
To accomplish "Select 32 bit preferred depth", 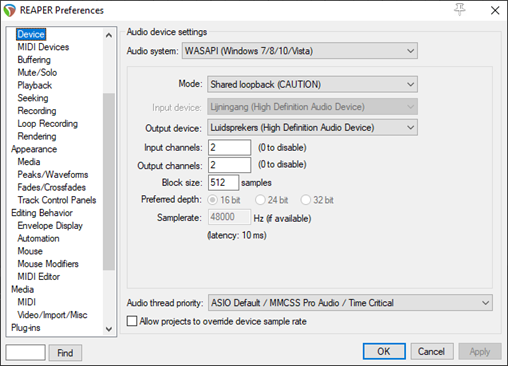I will click(306, 200).
